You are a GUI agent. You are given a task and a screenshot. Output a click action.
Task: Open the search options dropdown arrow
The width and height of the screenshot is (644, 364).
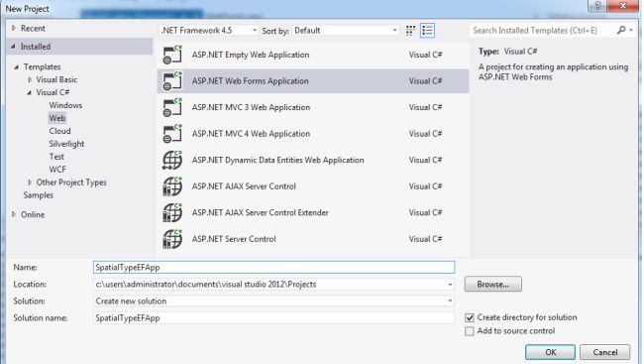pyautogui.click(x=631, y=30)
